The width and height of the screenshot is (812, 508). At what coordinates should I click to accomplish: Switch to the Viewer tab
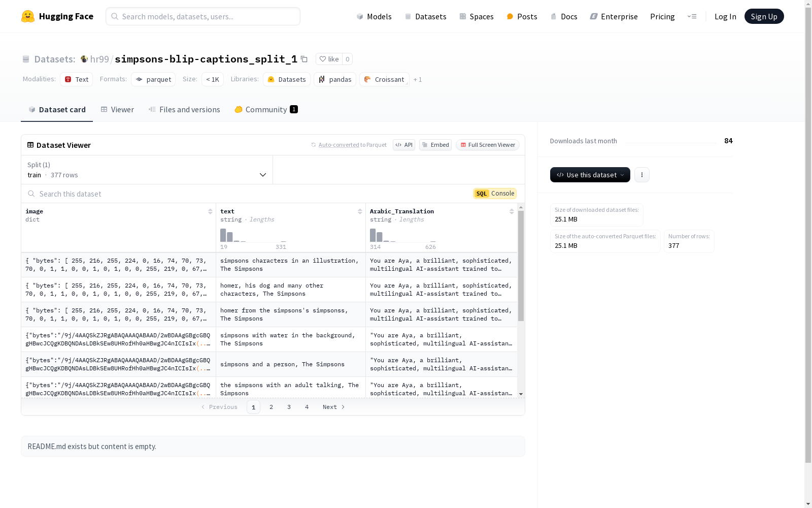click(x=117, y=110)
